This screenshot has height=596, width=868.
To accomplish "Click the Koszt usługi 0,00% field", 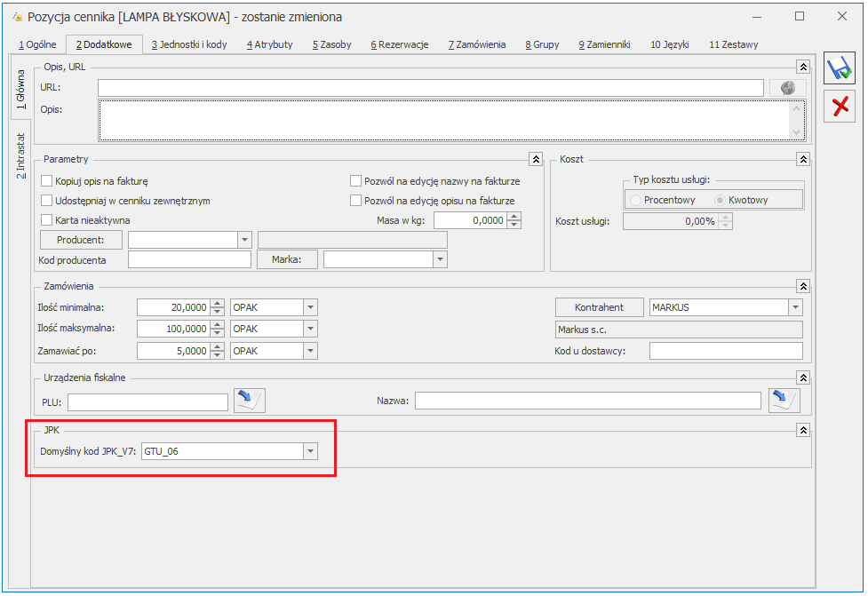I will point(671,221).
